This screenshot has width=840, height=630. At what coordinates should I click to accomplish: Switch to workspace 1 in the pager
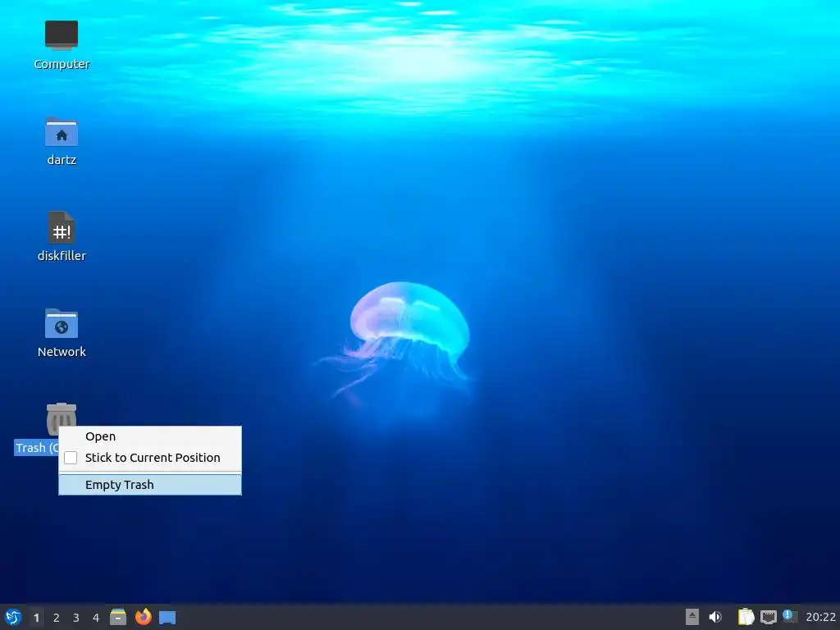tap(36, 618)
